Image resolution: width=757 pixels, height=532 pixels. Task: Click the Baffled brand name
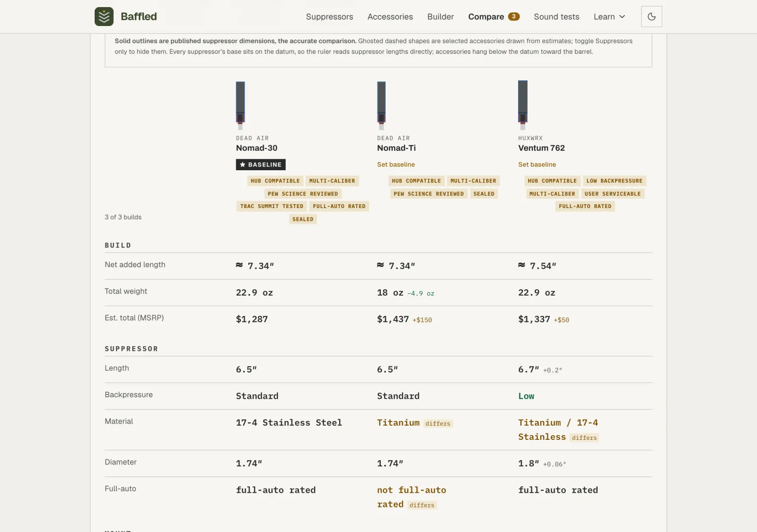click(139, 17)
